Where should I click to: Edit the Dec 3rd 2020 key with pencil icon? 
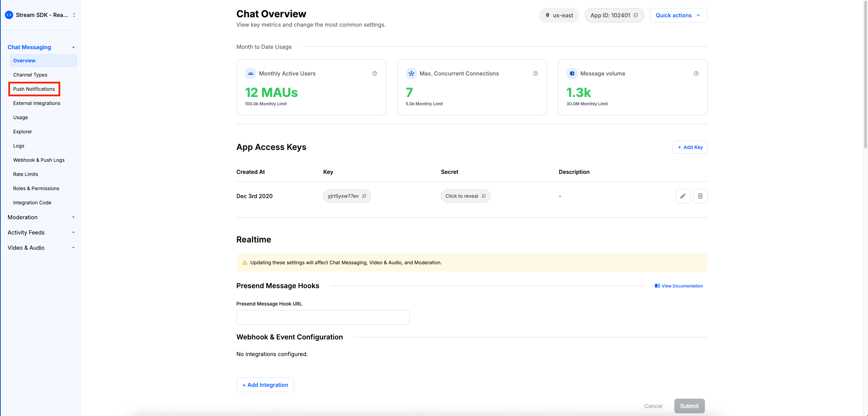[x=683, y=196]
